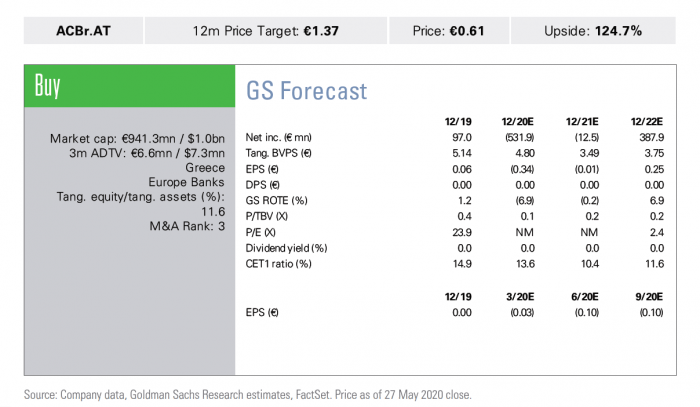Click the Upside 124.7% box
Viewport: 700px width, 407px height.
pyautogui.click(x=593, y=31)
